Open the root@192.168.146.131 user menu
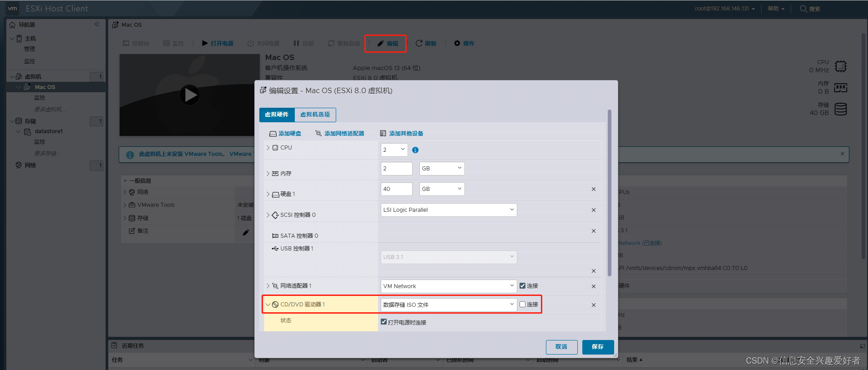This screenshot has width=868, height=370. 725,9
